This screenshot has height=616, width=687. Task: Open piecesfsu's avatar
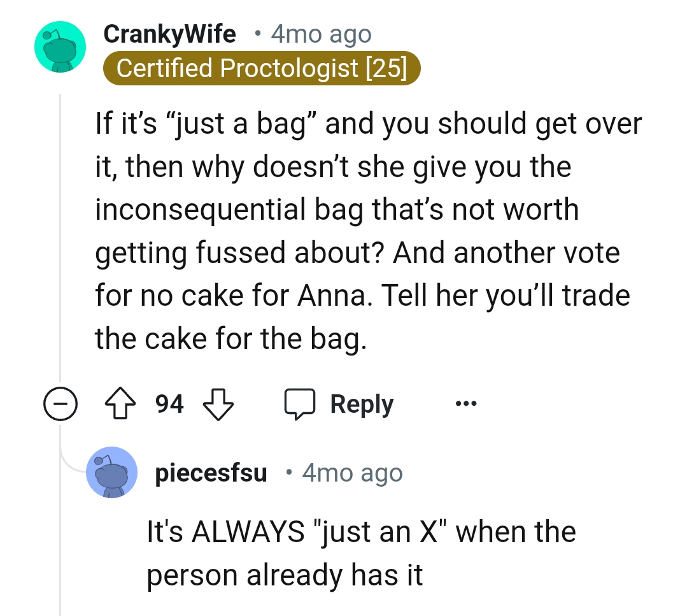click(x=111, y=472)
